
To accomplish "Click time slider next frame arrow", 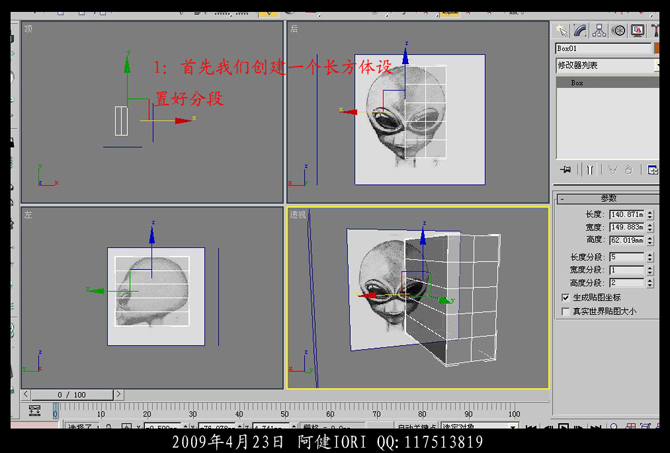I will click(x=119, y=394).
